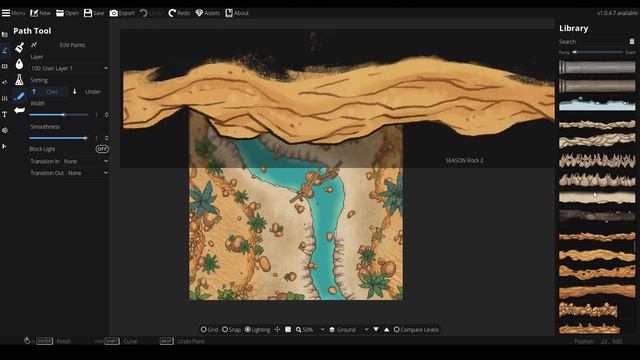Click the Width value stepper
The width and height of the screenshot is (640, 360).
[x=107, y=115]
